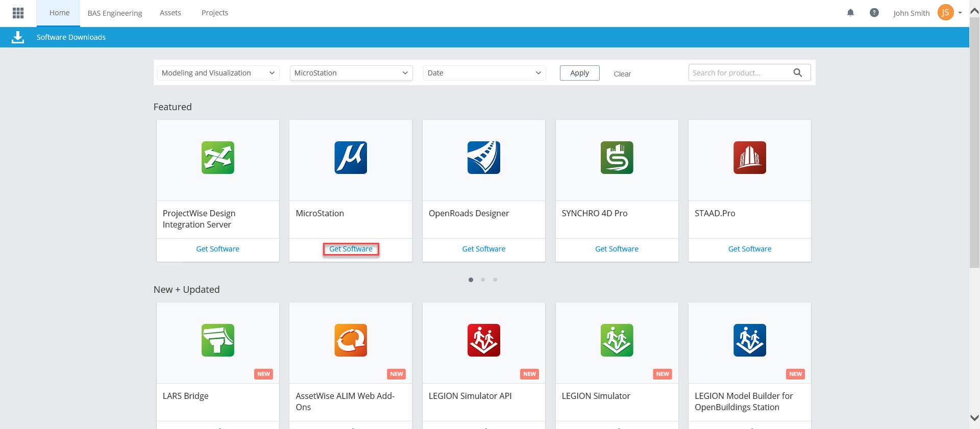Select the second featured carousel dot
Image resolution: width=980 pixels, height=429 pixels.
[x=483, y=280]
